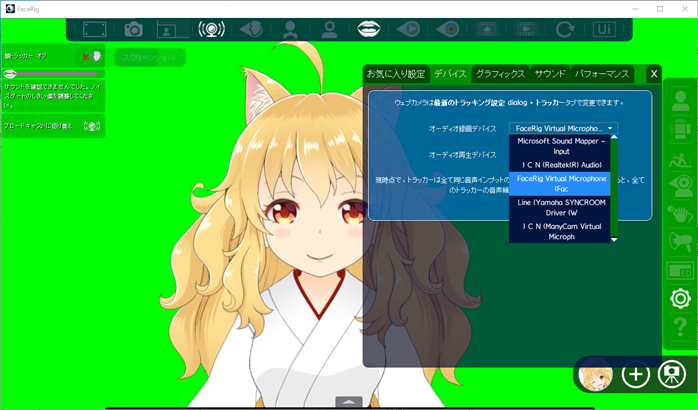This screenshot has width=698, height=410.
Task: Click the dropdown list scroll down arrow
Action: [x=614, y=240]
